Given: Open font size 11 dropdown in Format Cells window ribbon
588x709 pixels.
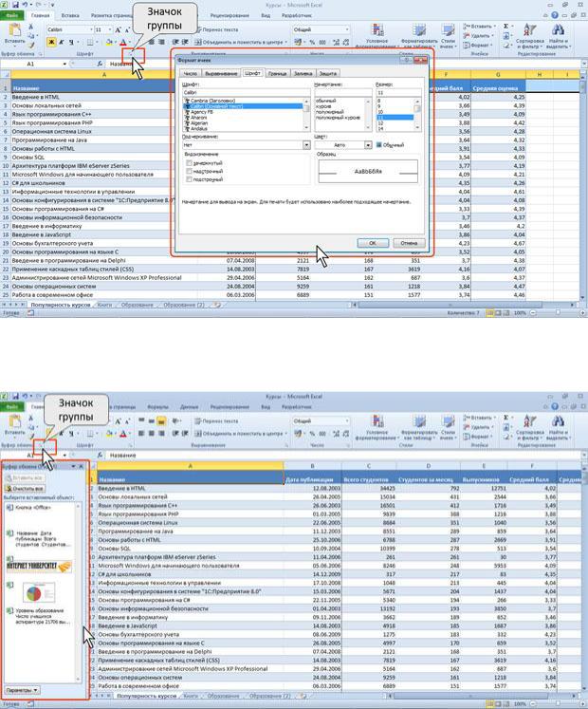Looking at the screenshot, I should click(x=110, y=29).
